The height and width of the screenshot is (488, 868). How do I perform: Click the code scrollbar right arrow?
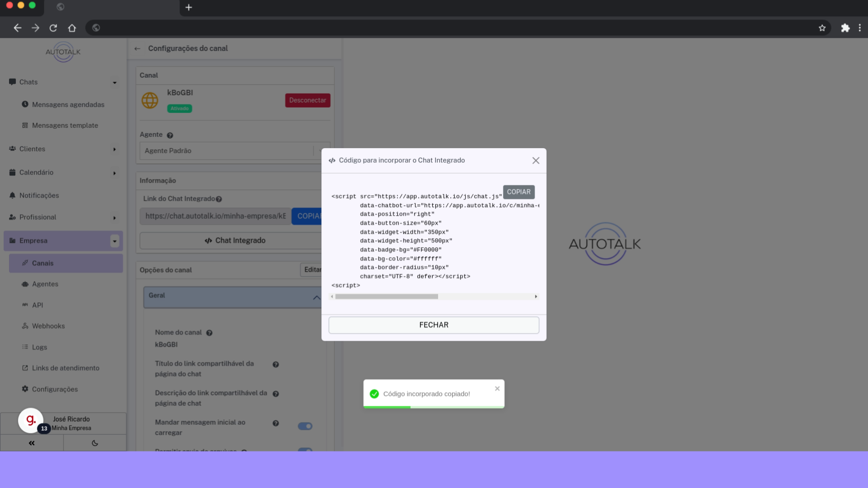536,296
